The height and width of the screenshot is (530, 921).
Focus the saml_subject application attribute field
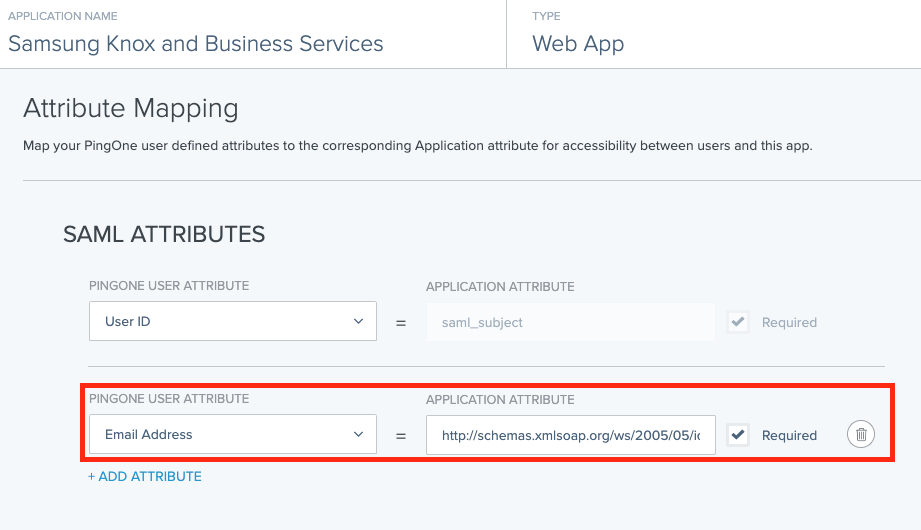[570, 322]
